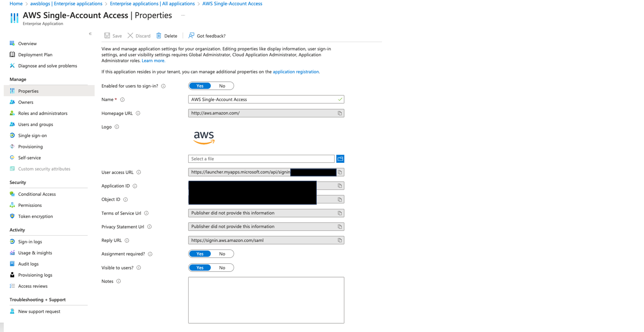Open the Audit logs

(x=29, y=264)
